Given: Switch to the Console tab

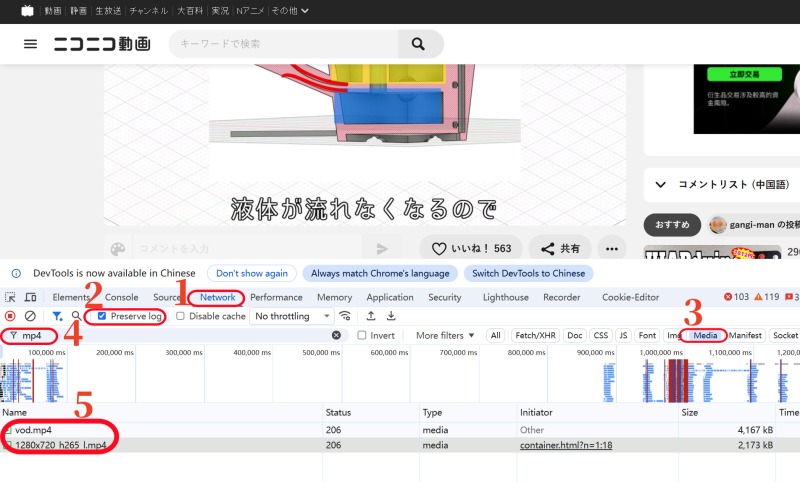Looking at the screenshot, I should pyautogui.click(x=121, y=297).
